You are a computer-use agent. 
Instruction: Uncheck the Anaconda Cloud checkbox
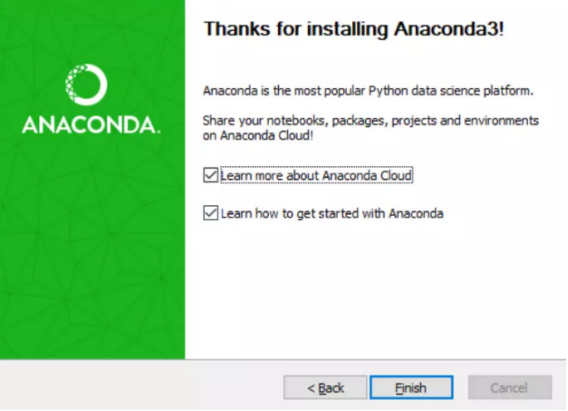210,175
